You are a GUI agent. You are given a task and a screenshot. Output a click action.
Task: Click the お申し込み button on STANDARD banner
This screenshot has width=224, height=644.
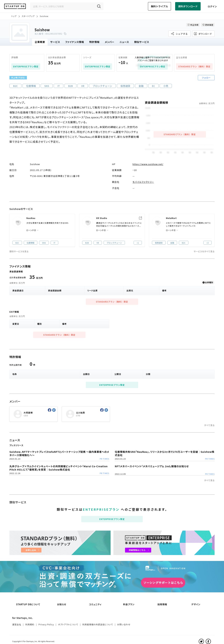point(31,550)
